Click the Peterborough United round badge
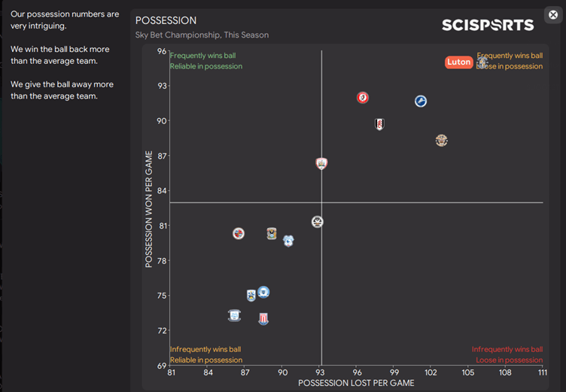Viewport: 566px width, 392px height. [x=263, y=292]
